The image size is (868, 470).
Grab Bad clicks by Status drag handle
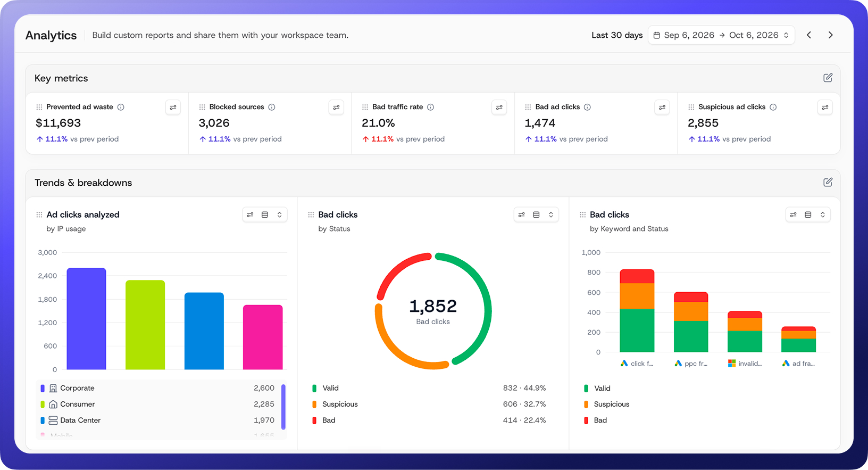311,215
